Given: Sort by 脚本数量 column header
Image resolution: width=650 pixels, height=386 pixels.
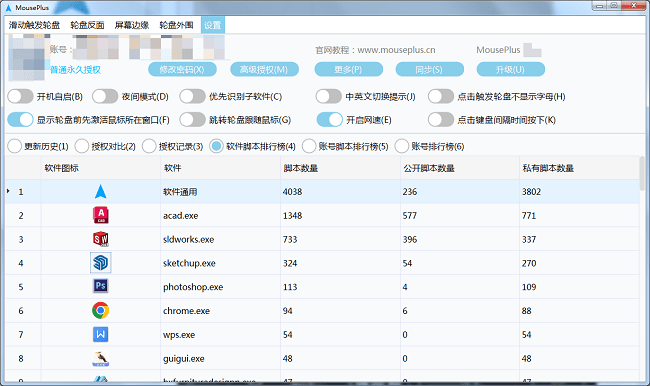Looking at the screenshot, I should (340, 168).
